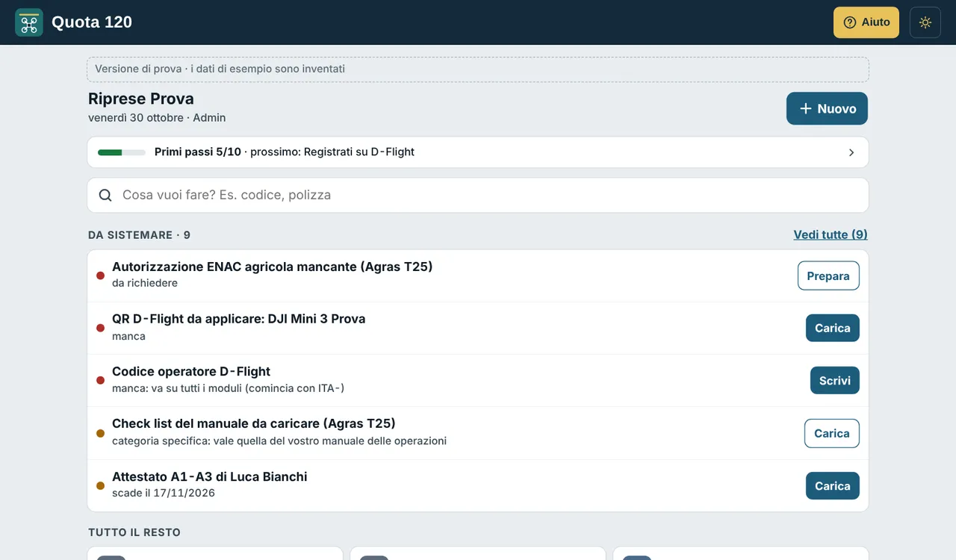Open "QR D-Flight da applicare: DJI Mini 3 Prova"
The width and height of the screenshot is (956, 560).
click(x=239, y=319)
